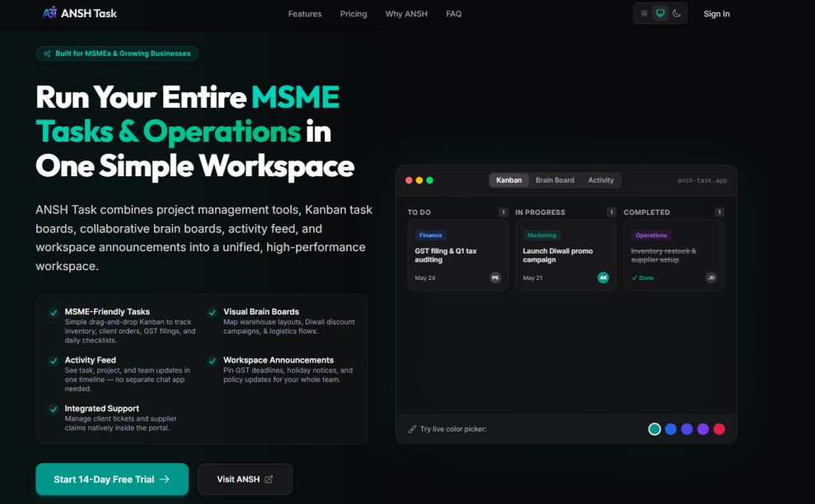Switch to the Activity tab

pos(601,180)
